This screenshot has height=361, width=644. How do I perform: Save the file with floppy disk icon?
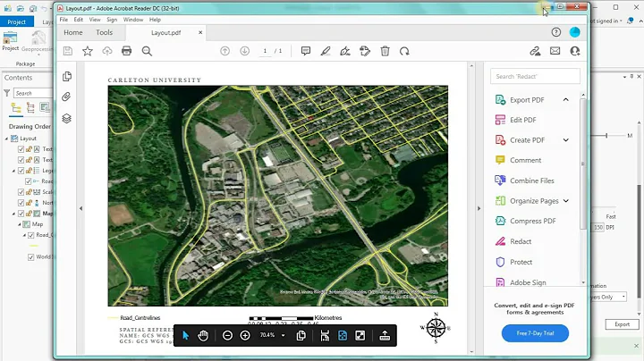tap(68, 51)
